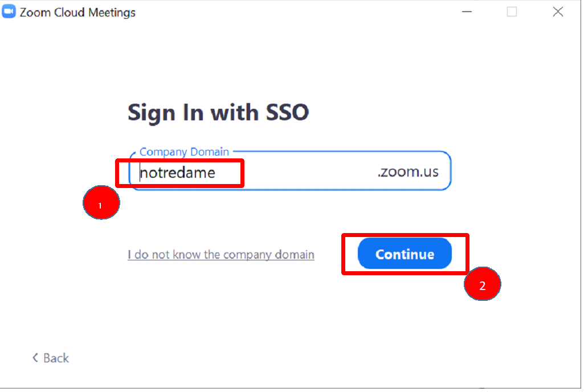Maximize the Zoom Cloud Meetings window

pyautogui.click(x=512, y=12)
